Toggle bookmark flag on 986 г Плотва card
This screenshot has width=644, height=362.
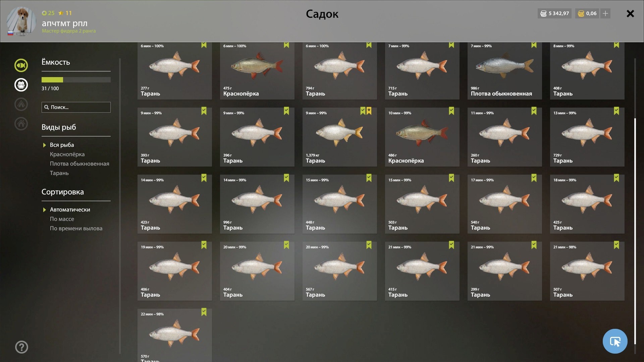point(534,45)
